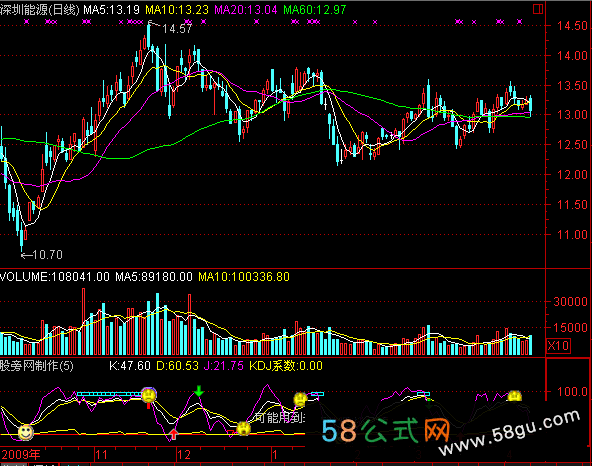Click the 11.00 price axis label

[x=572, y=235]
